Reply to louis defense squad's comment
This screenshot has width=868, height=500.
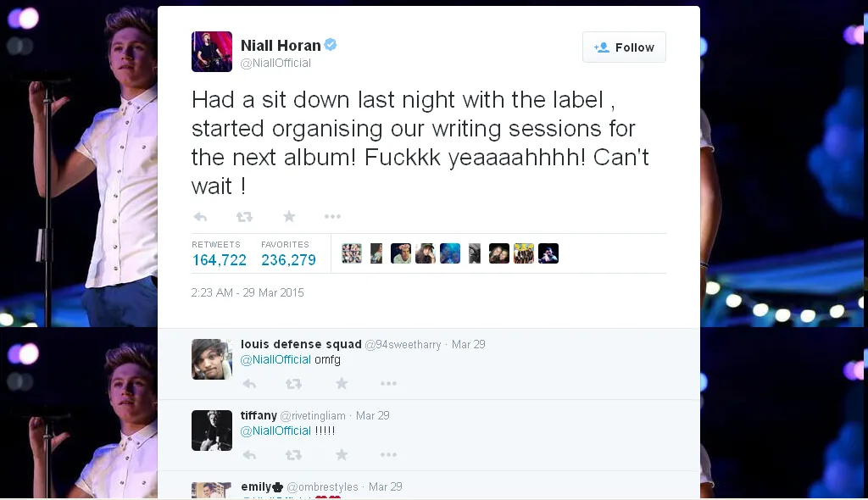[249, 383]
